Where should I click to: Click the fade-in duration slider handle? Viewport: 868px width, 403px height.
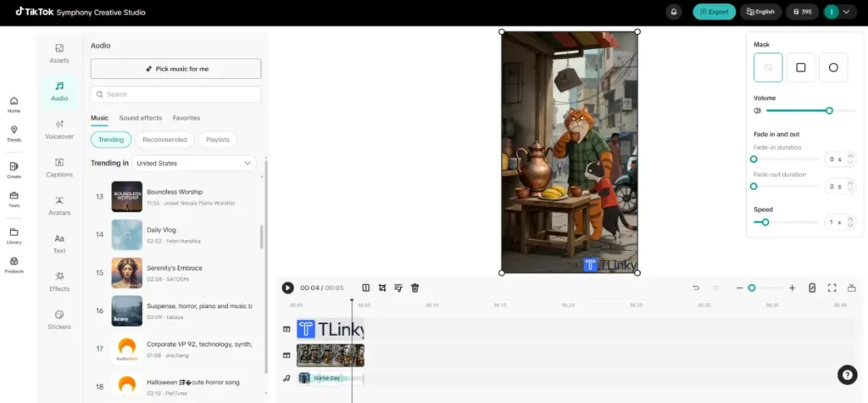[x=754, y=160]
